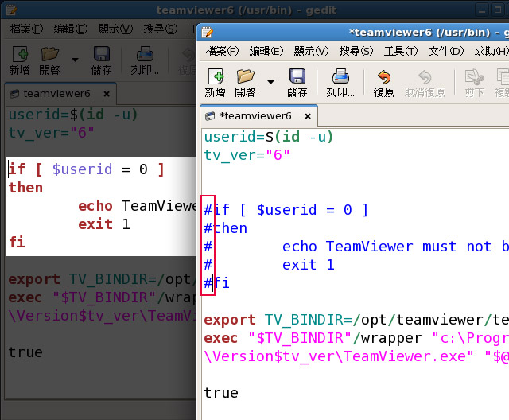509x420 pixels.
Task: Close teamviewer6 tab in background window
Action: (107, 94)
